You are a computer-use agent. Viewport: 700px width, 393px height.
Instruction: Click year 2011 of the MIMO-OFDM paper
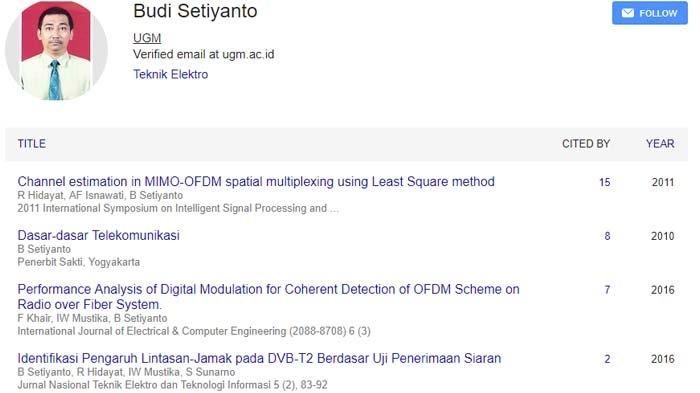click(x=663, y=182)
